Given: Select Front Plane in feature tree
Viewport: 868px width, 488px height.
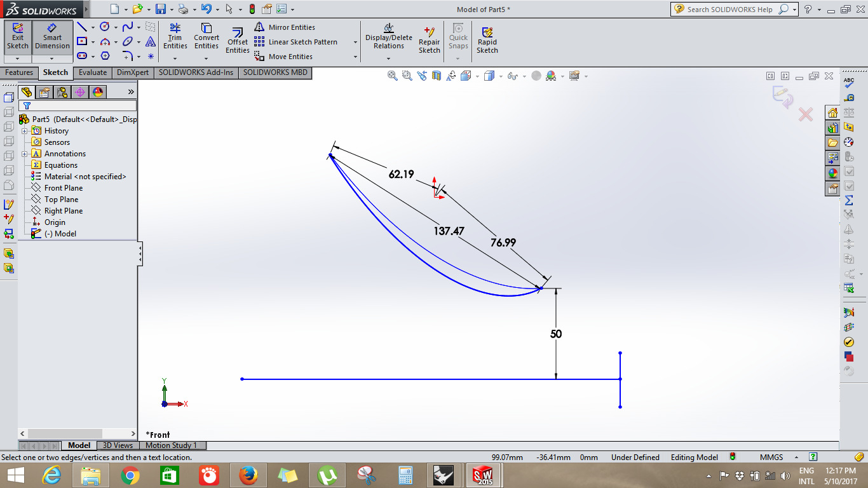Looking at the screenshot, I should point(57,188).
